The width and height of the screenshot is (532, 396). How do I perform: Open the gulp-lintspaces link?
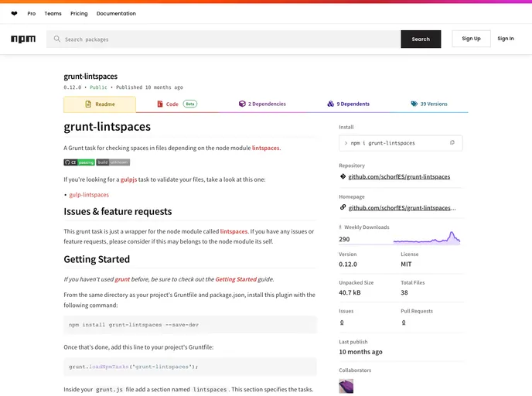[89, 195]
